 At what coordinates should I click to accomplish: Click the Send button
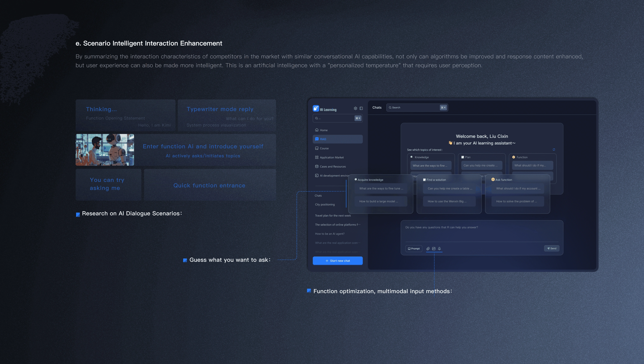click(x=552, y=248)
